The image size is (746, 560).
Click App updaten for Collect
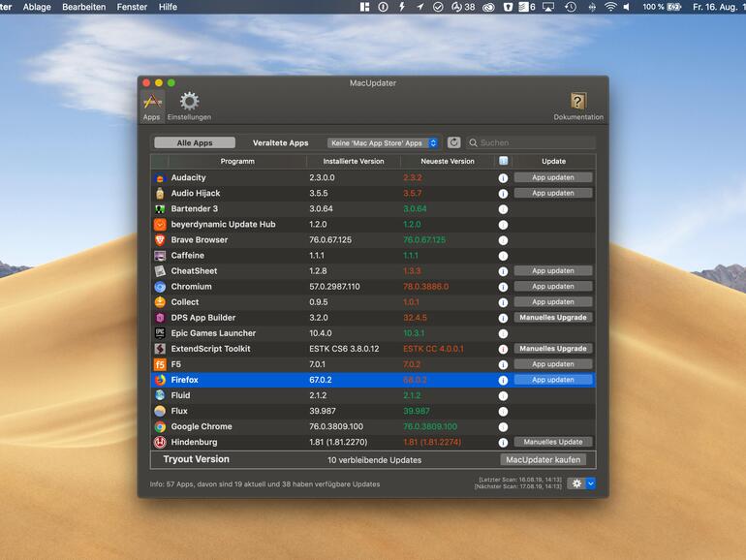tap(553, 302)
